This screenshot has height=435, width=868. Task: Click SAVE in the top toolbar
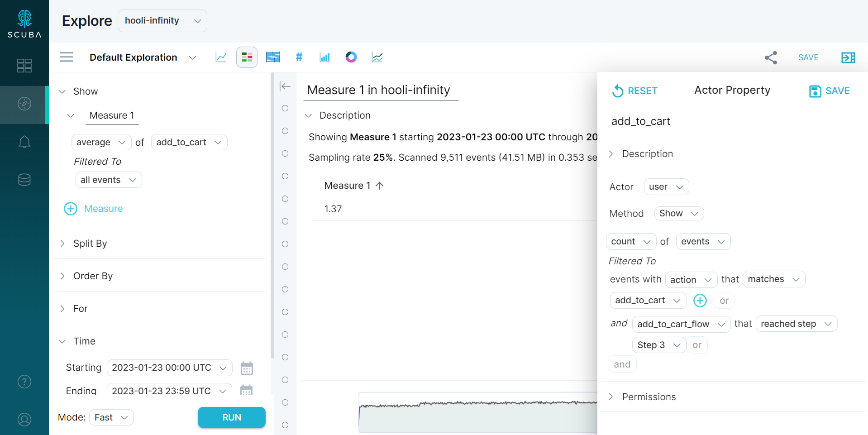click(808, 57)
